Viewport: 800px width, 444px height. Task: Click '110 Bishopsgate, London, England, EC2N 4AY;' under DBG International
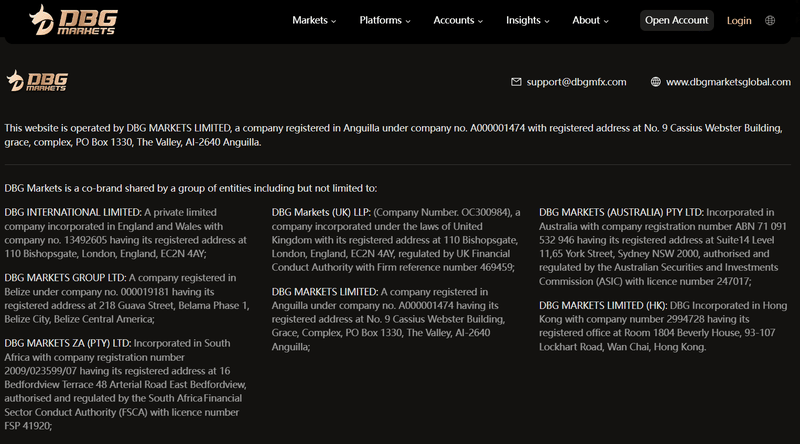point(106,254)
